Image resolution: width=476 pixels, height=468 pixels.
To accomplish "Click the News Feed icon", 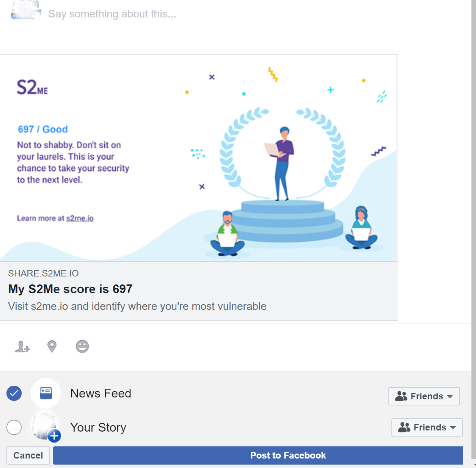I will (46, 393).
